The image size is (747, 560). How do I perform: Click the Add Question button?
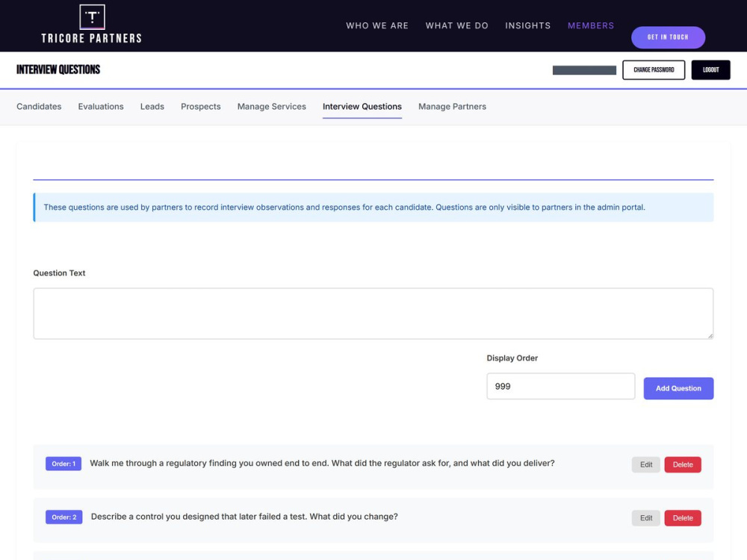(x=678, y=388)
